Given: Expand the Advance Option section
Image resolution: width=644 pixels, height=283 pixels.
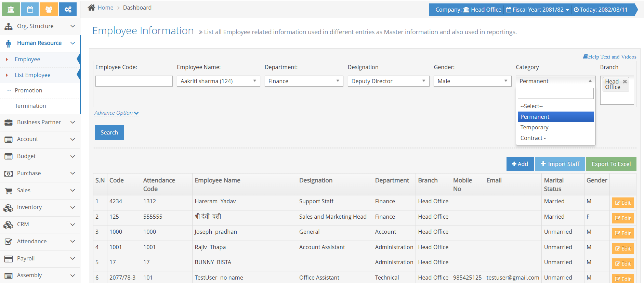Looking at the screenshot, I should coord(116,113).
